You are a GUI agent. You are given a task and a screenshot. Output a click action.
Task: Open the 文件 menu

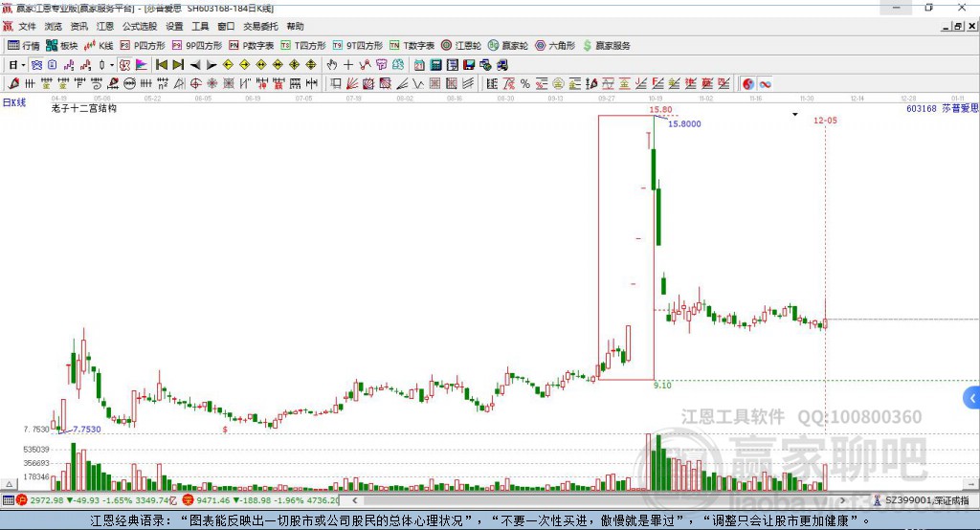(27, 26)
